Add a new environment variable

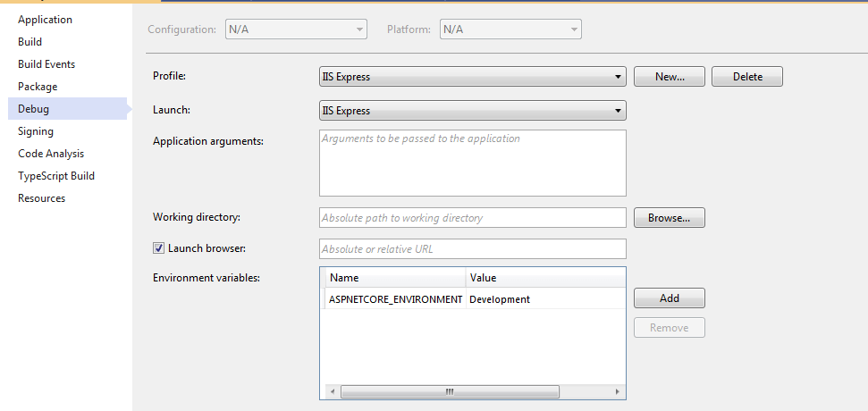670,298
